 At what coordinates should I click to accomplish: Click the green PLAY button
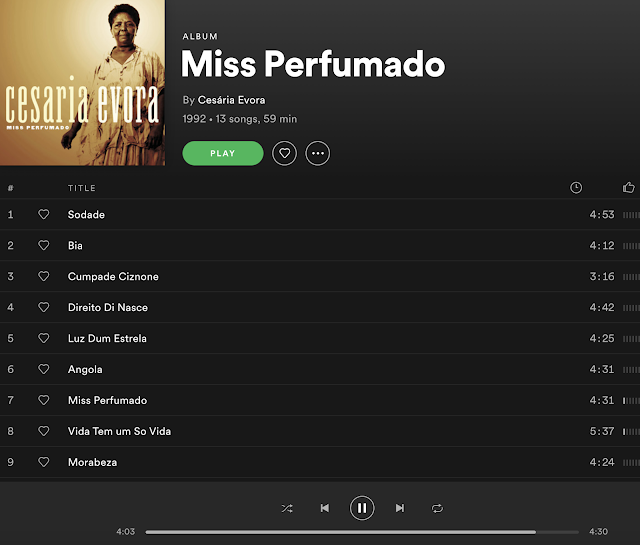[223, 153]
